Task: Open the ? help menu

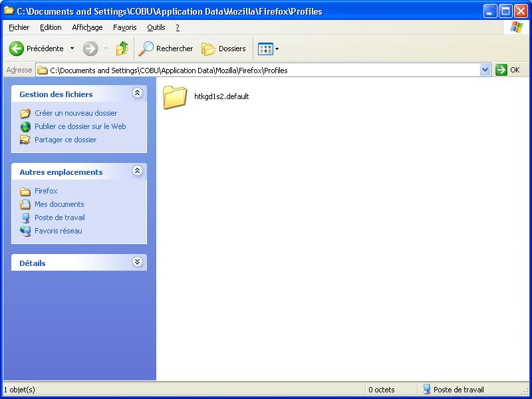Action: point(178,27)
